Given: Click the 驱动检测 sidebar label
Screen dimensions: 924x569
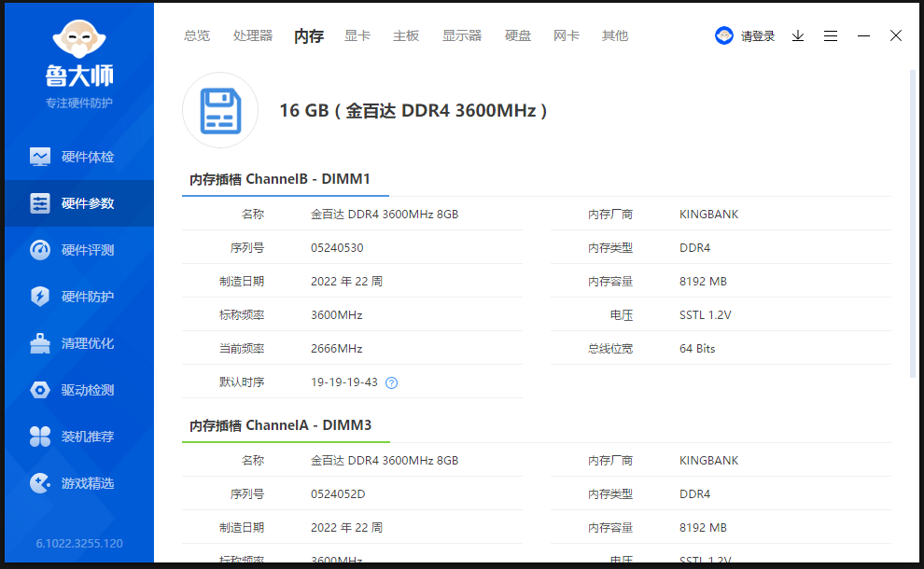Looking at the screenshot, I should (x=88, y=390).
